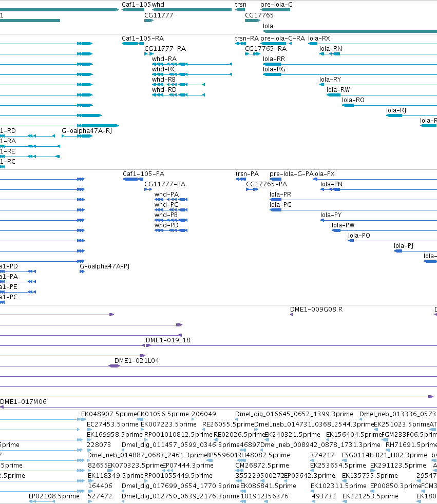Image resolution: width=437 pixels, height=504 pixels.
Task: Open the lola-RW transcript label
Action: pyautogui.click(x=338, y=90)
